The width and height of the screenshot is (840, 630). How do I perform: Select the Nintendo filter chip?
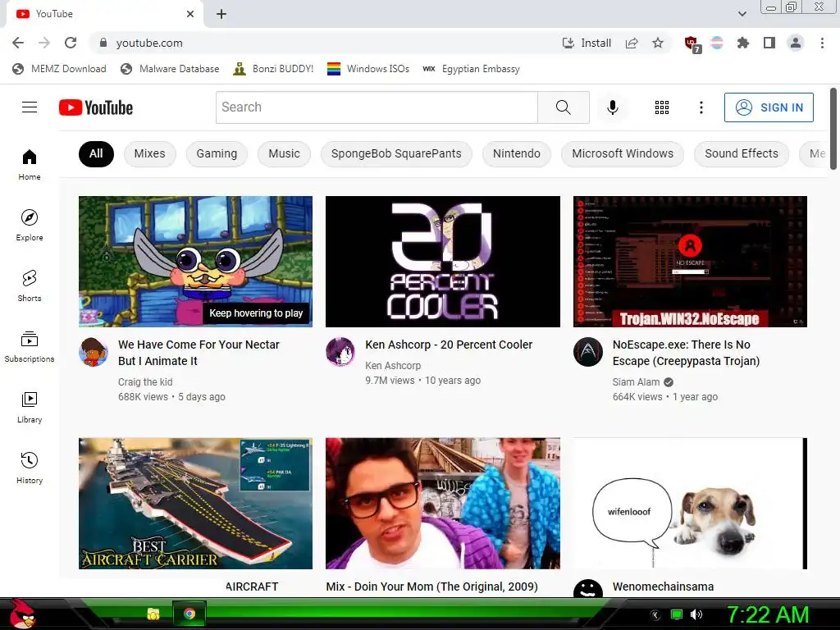pyautogui.click(x=517, y=153)
